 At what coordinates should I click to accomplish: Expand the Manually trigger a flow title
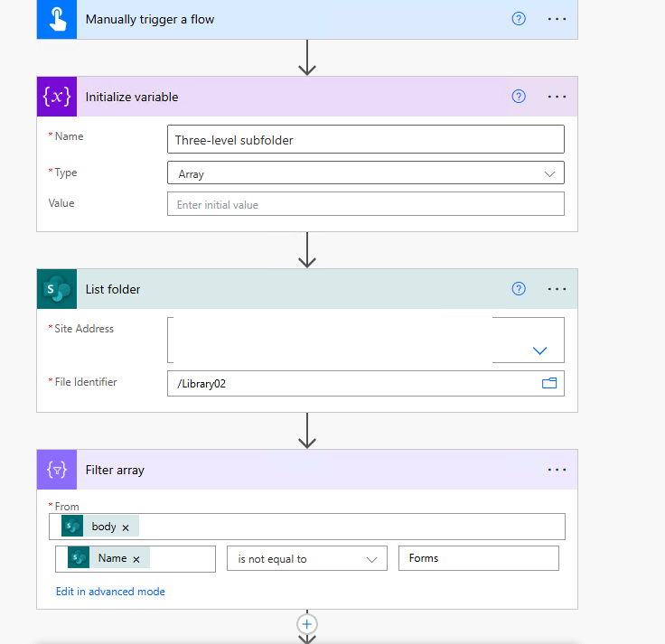[150, 20]
